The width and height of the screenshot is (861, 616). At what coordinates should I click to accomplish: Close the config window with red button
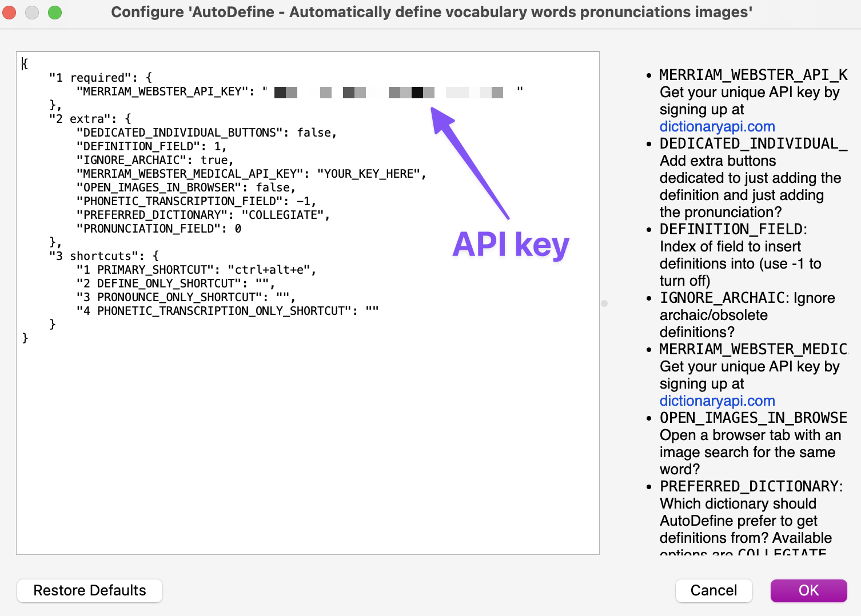pyautogui.click(x=10, y=12)
